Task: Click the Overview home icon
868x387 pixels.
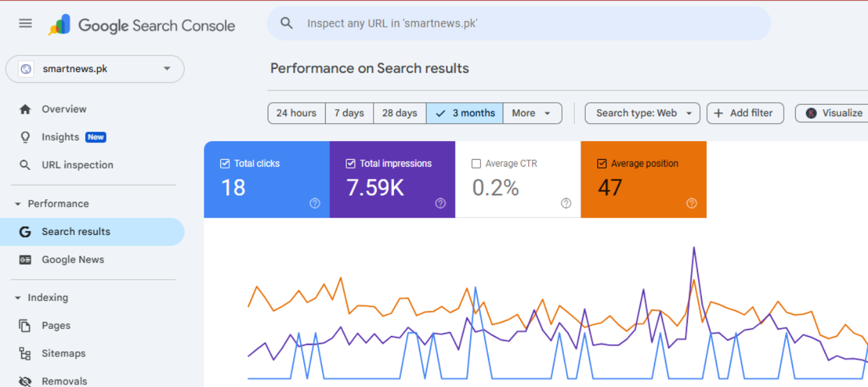Action: pyautogui.click(x=25, y=109)
